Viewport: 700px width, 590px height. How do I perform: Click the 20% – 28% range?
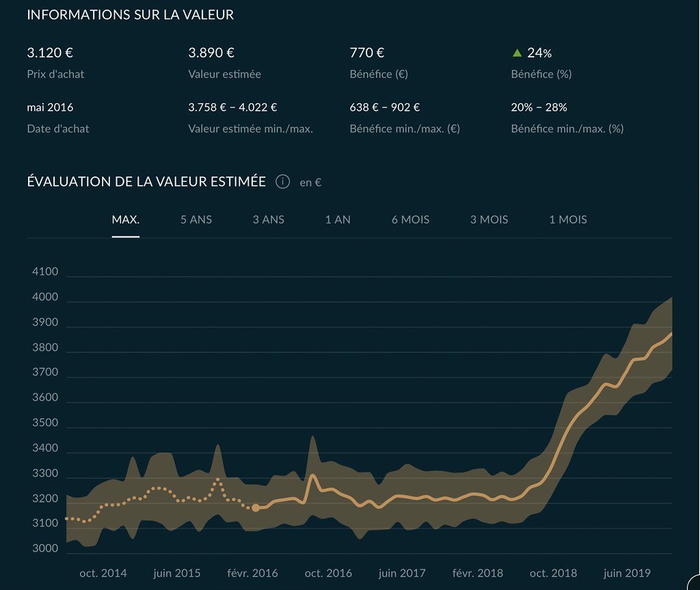[539, 107]
